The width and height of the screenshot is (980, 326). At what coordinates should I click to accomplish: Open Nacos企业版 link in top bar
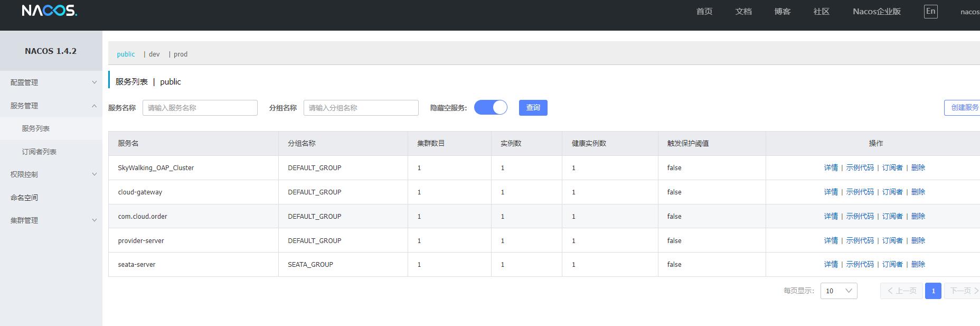[877, 11]
